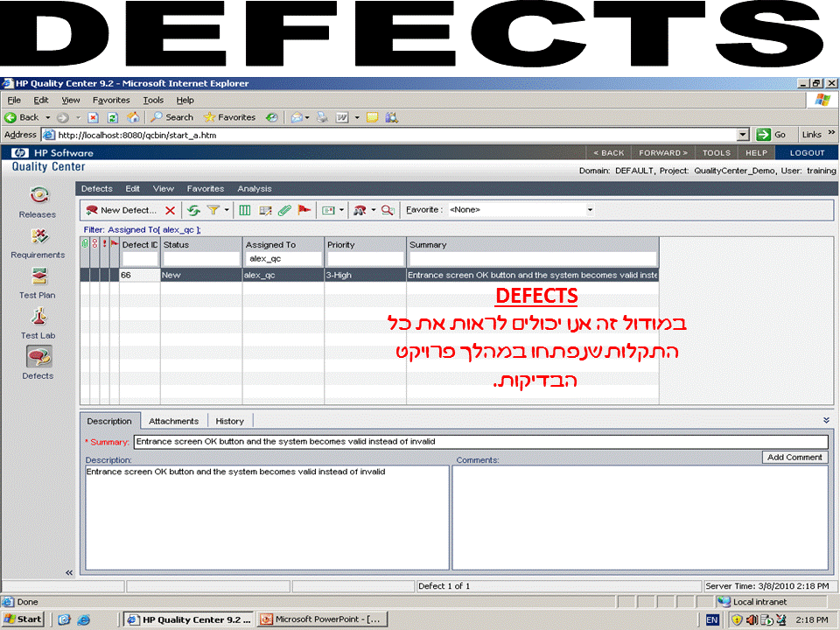The width and height of the screenshot is (840, 630).
Task: Sort by Priority column header
Action: (365, 245)
